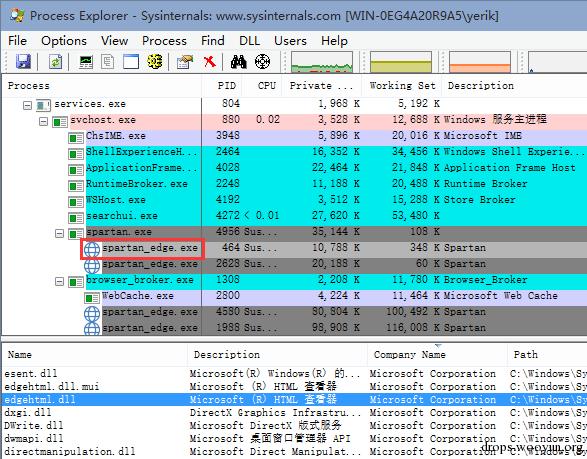Viewport: 587px width, 459px height.
Task: Sort by Working Set column header
Action: pyautogui.click(x=402, y=86)
